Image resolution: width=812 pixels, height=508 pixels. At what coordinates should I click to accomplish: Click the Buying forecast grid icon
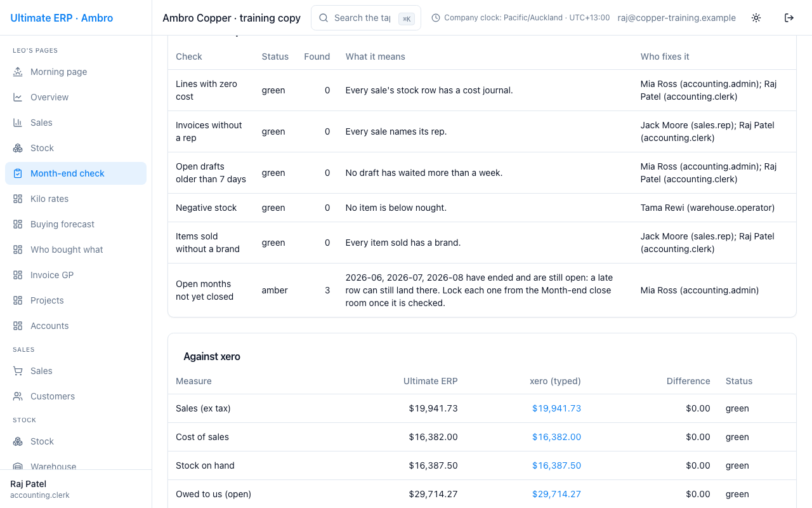pyautogui.click(x=18, y=224)
